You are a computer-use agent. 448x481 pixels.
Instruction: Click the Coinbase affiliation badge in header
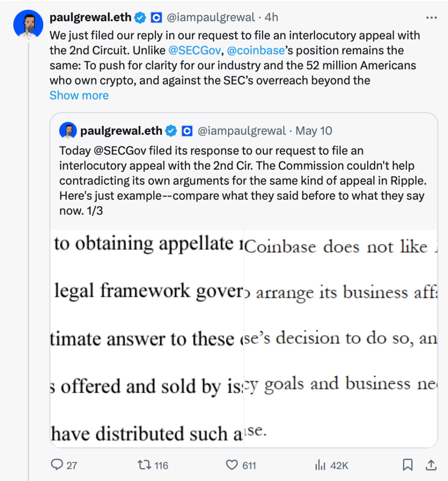[156, 18]
